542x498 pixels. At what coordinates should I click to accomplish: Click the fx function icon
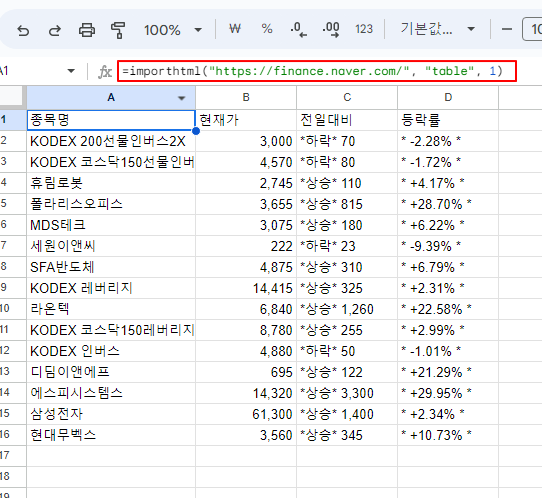pyautogui.click(x=105, y=72)
